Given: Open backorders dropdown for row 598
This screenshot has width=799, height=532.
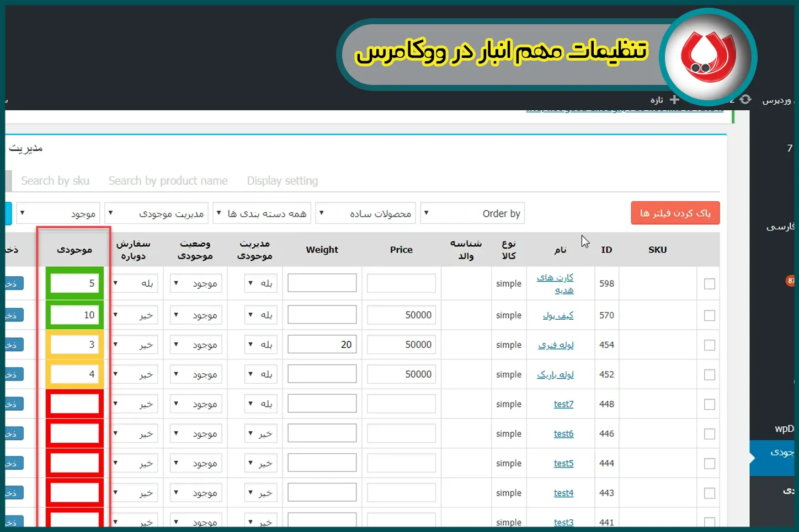Looking at the screenshot, I should pyautogui.click(x=135, y=283).
